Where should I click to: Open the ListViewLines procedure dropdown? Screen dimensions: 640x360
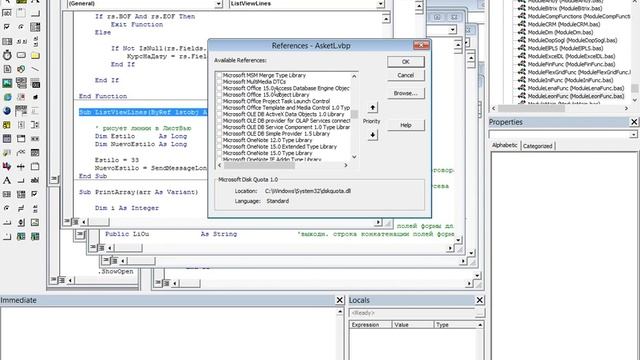[380, 4]
